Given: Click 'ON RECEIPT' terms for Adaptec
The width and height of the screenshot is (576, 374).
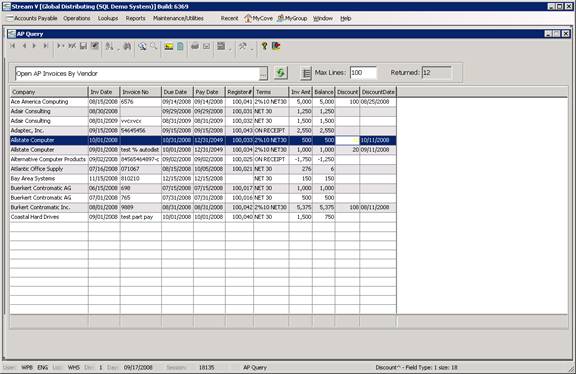Looking at the screenshot, I should 270,130.
